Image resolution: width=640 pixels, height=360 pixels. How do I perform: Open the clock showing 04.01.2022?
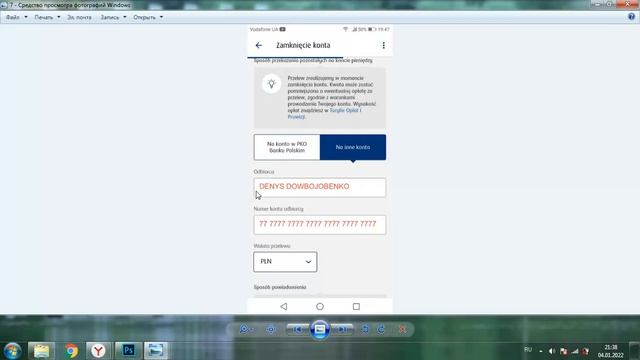point(611,351)
